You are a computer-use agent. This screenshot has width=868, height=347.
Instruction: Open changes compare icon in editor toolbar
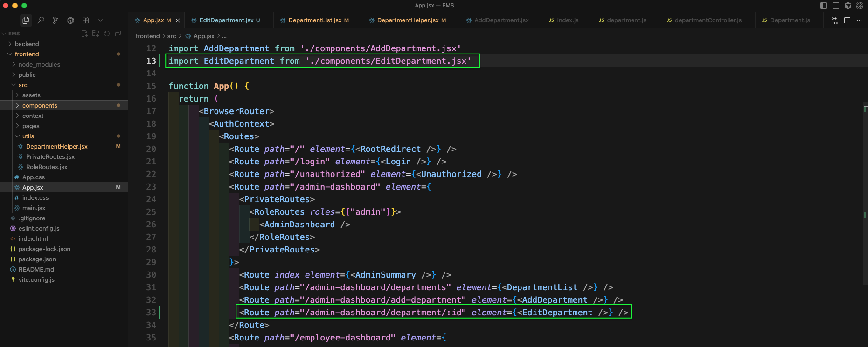point(835,20)
